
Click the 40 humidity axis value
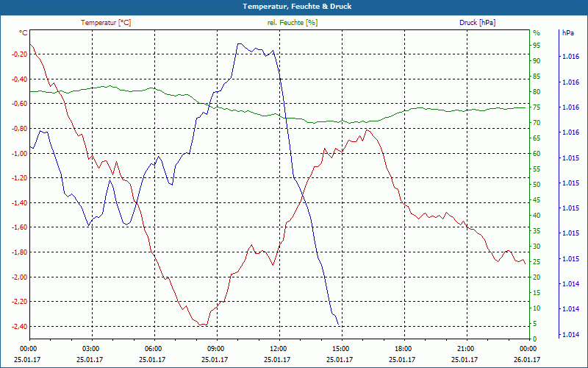pyautogui.click(x=537, y=216)
